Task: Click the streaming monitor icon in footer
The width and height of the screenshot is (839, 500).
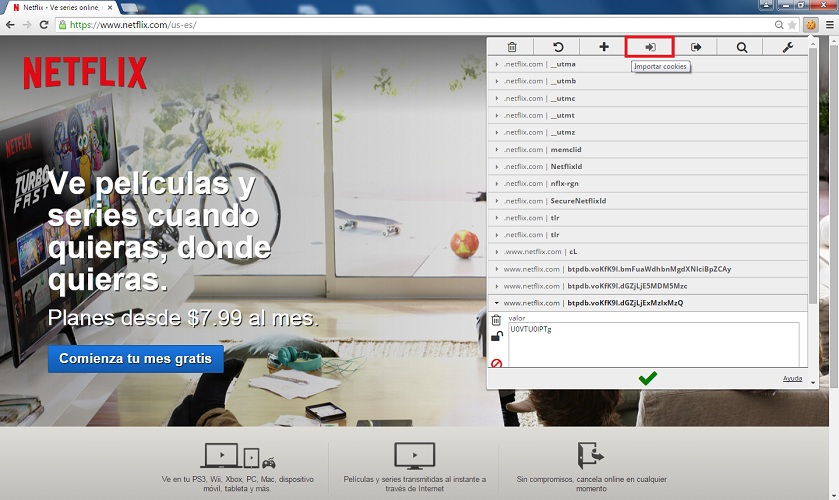Action: 415,456
